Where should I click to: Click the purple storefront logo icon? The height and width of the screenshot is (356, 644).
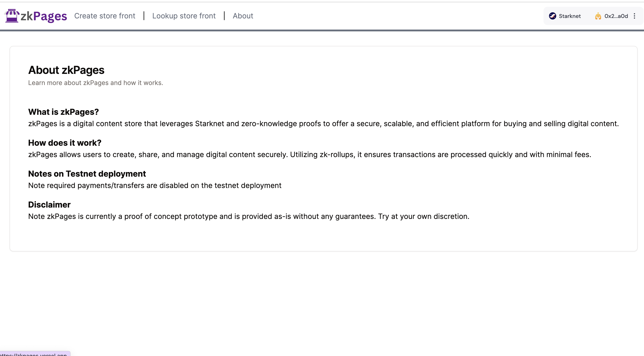(12, 16)
